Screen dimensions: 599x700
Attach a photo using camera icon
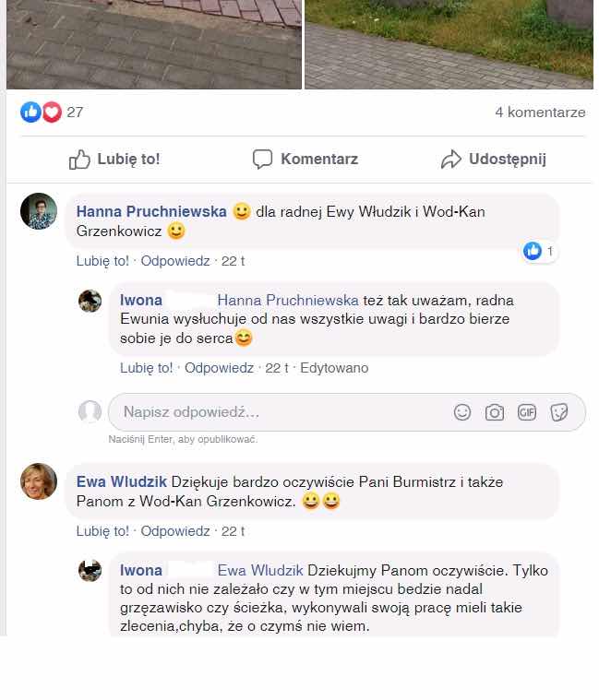[x=495, y=412]
